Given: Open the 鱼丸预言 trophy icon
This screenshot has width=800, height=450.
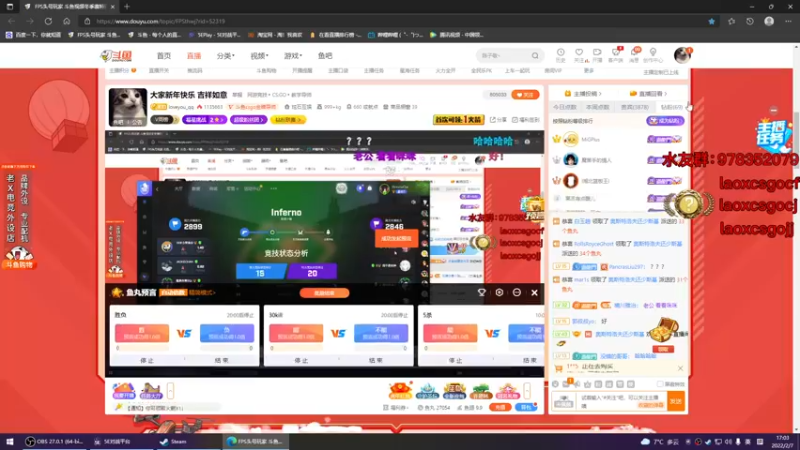Looking at the screenshot, I should (482, 292).
